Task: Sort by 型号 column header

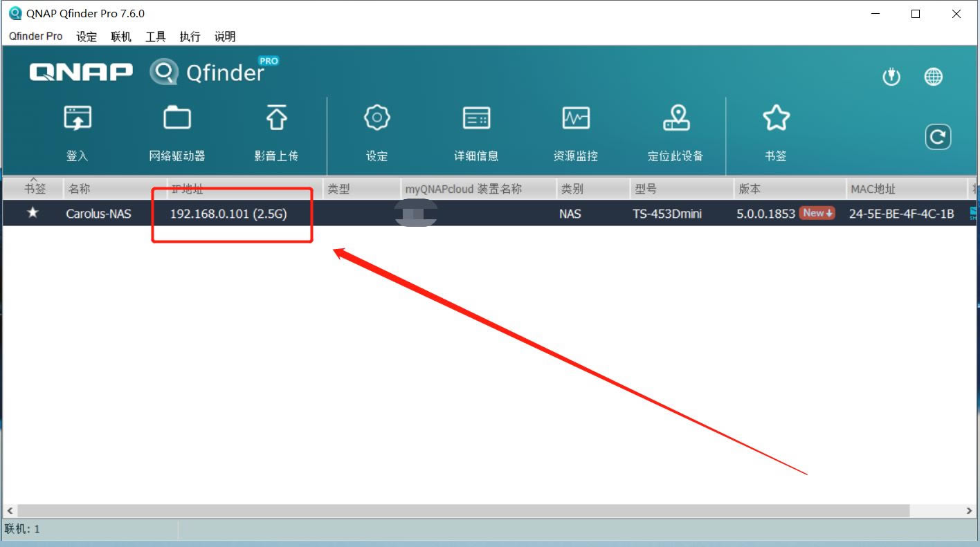Action: (682, 189)
